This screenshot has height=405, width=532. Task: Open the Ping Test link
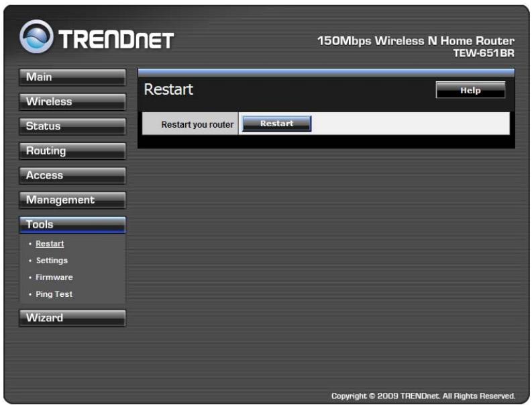coord(54,294)
